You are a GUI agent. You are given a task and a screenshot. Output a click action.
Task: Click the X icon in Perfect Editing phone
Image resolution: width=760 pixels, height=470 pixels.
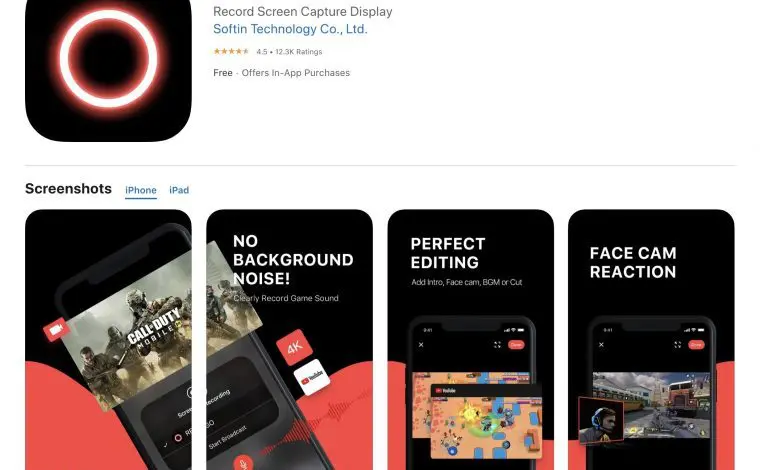point(421,345)
